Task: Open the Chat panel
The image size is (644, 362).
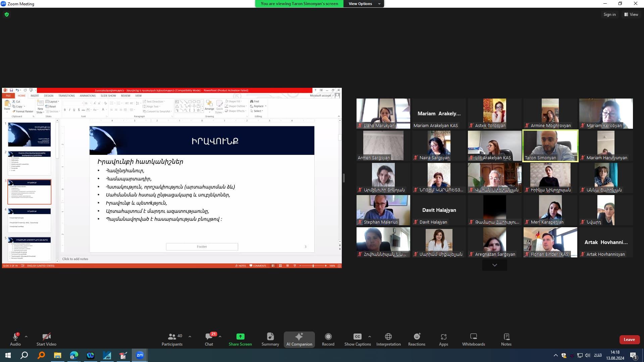Action: (x=209, y=339)
